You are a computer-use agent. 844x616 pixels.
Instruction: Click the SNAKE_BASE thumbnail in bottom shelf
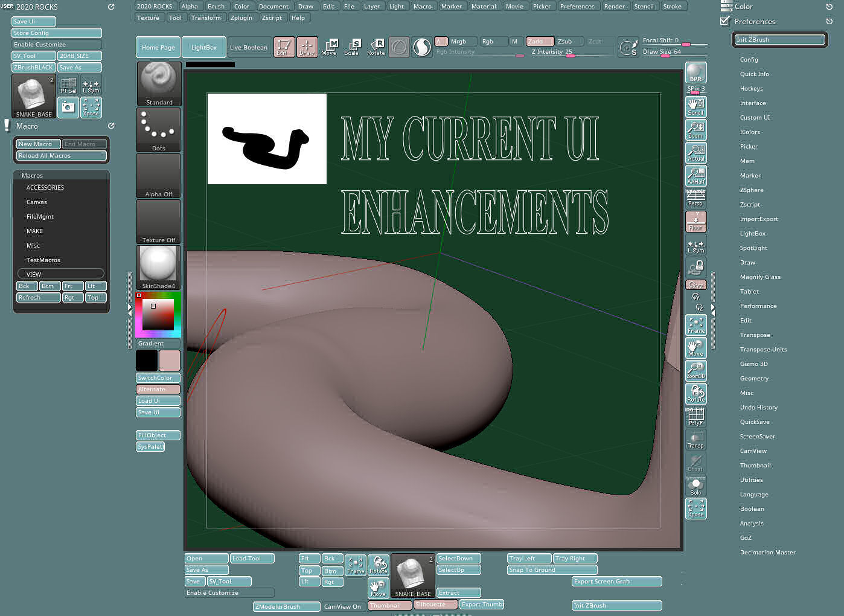413,576
